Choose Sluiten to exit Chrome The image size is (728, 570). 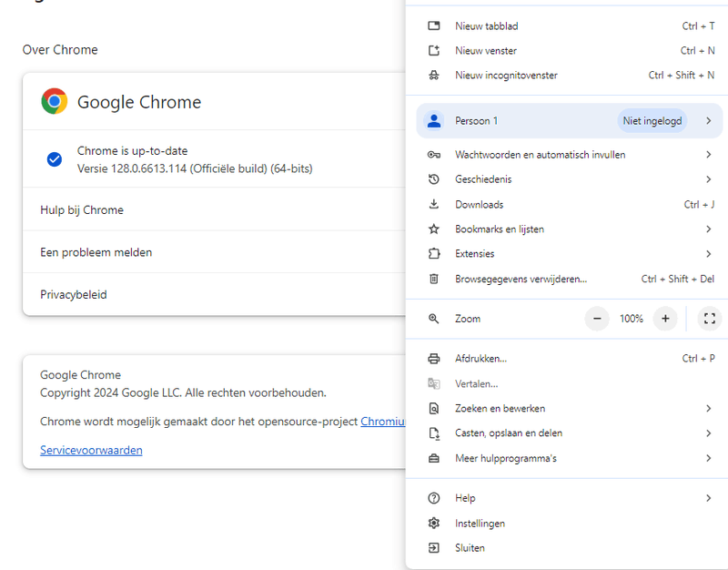tap(470, 548)
